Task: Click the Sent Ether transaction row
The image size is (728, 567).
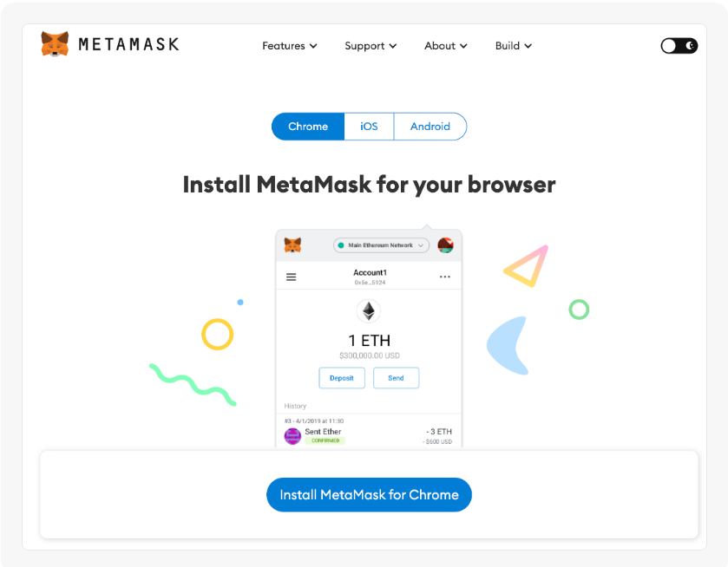Action: click(x=369, y=432)
